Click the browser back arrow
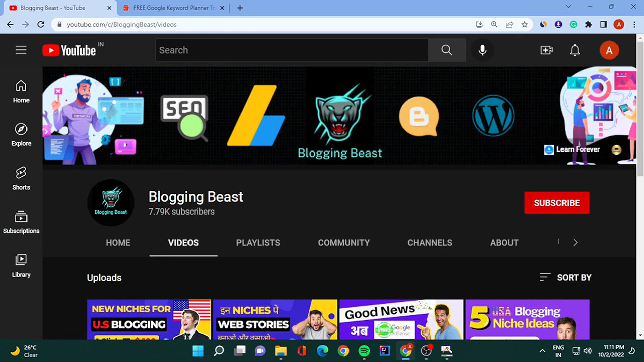This screenshot has width=644, height=362. point(10,24)
